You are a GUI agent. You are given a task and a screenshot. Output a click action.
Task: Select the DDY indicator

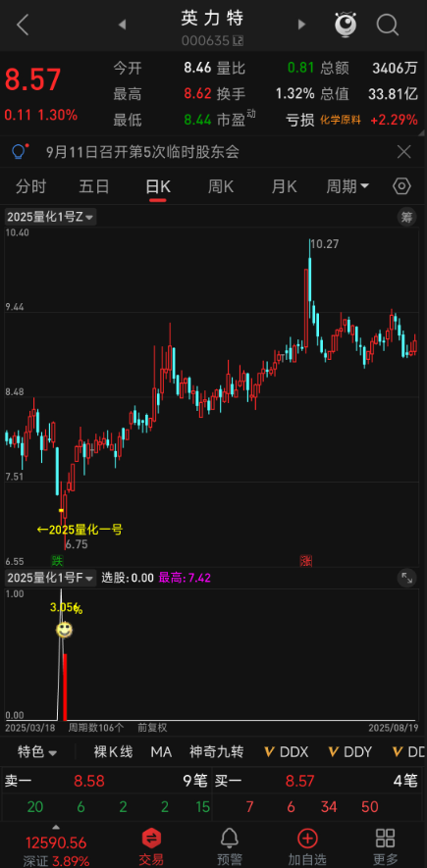(x=350, y=751)
